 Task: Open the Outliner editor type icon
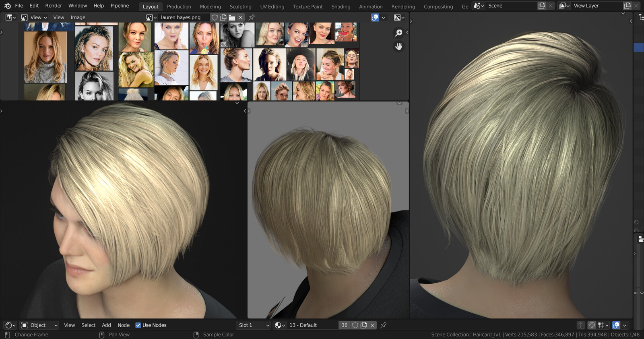pyautogui.click(x=641, y=17)
